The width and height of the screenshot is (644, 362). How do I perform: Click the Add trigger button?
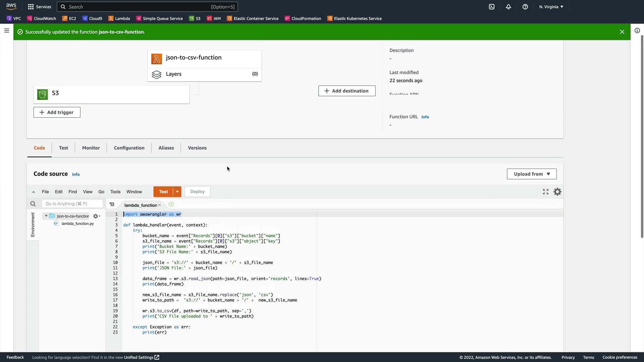click(57, 112)
